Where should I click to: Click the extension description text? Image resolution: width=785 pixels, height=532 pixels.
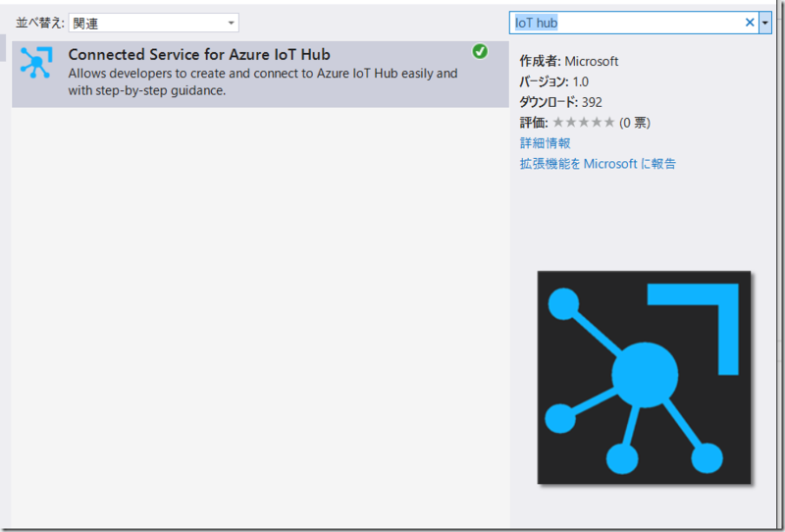[x=263, y=81]
